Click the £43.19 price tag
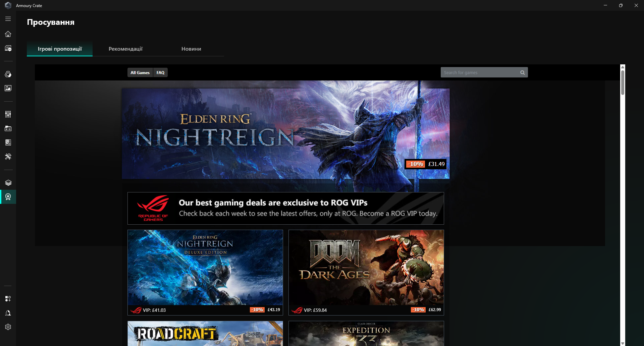The image size is (644, 346). (x=274, y=310)
